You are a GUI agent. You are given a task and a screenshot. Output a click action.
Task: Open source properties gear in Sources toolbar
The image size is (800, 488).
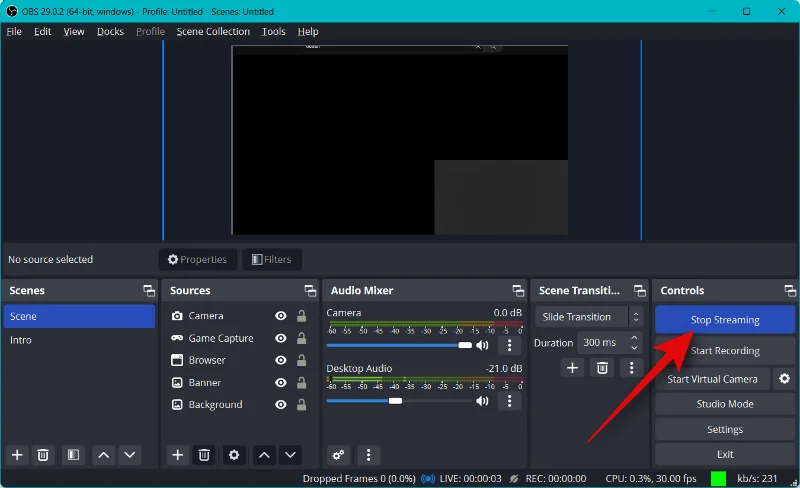tap(234, 455)
